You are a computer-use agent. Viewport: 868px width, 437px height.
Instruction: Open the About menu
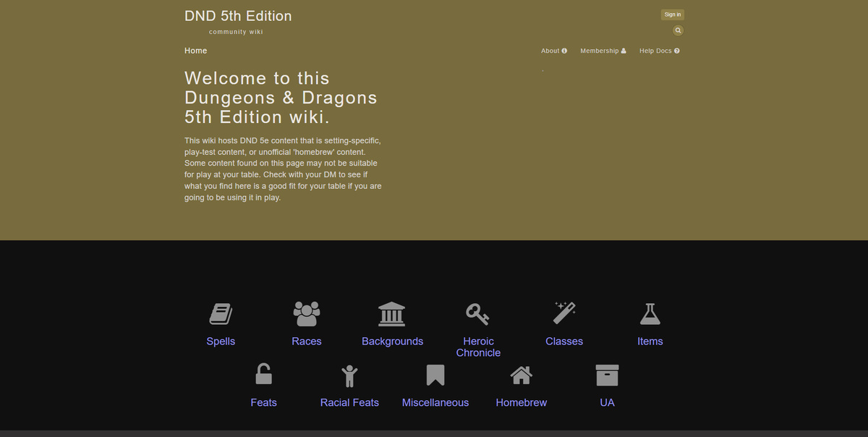(x=554, y=51)
